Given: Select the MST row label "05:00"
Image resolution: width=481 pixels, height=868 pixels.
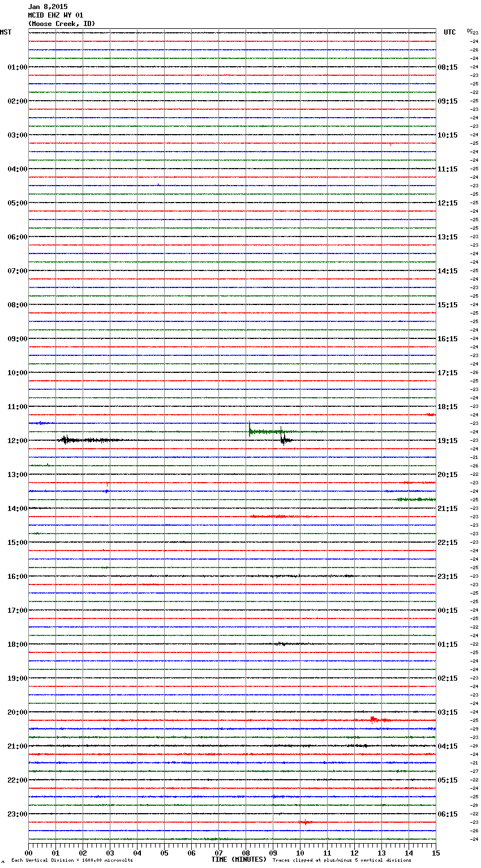Looking at the screenshot, I should [x=18, y=203].
